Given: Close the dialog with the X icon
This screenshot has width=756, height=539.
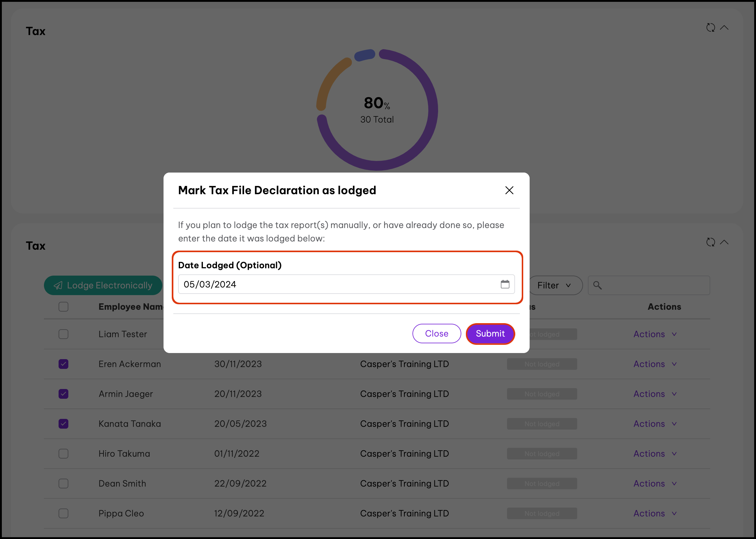Looking at the screenshot, I should (509, 190).
